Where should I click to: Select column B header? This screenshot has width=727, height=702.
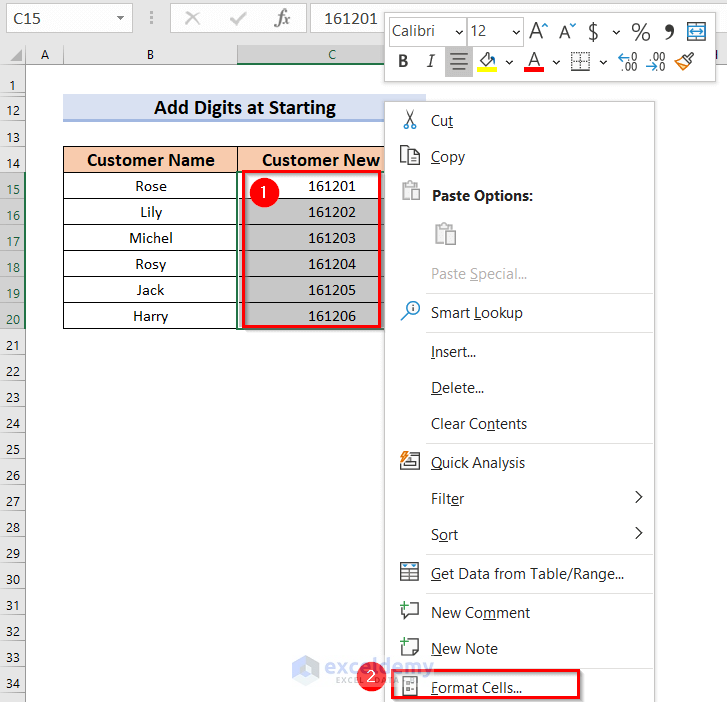(x=150, y=55)
